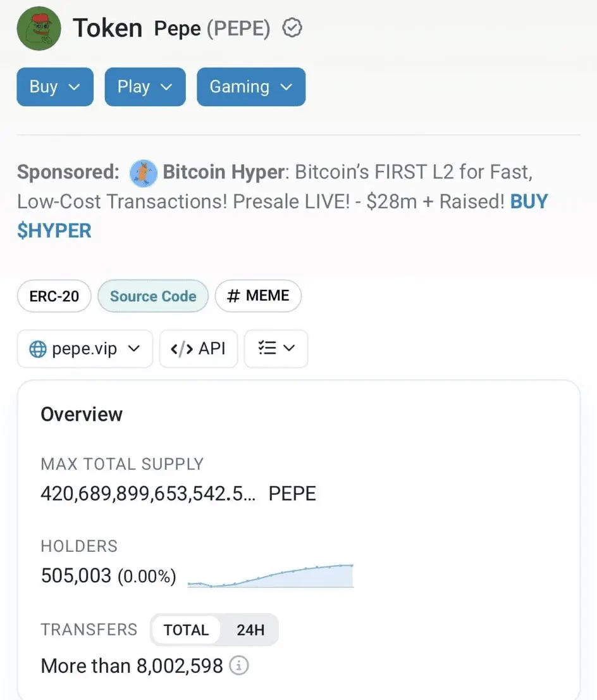The height and width of the screenshot is (700, 597).
Task: Click the globe icon beside pepe.vip
Action: (x=38, y=349)
